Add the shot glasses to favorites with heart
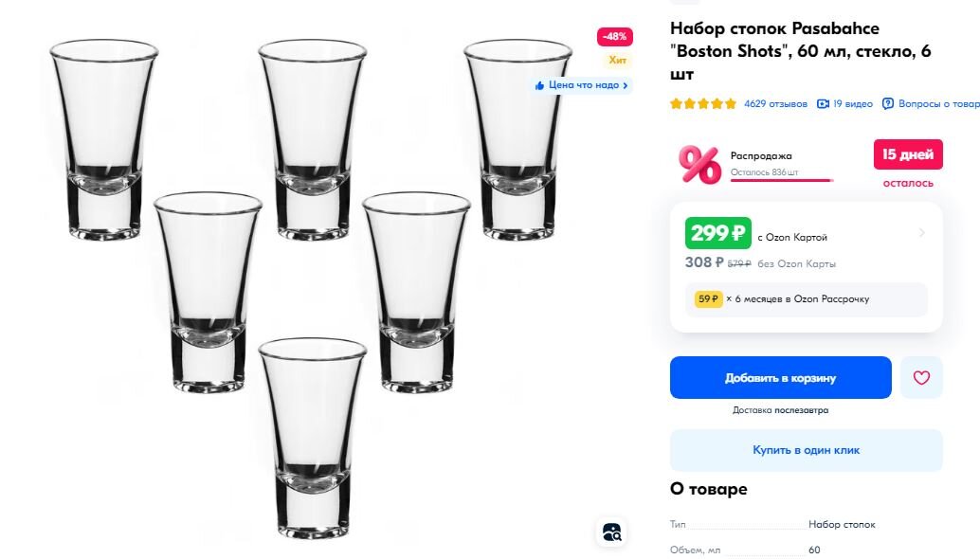The width and height of the screenshot is (980, 559). [919, 377]
